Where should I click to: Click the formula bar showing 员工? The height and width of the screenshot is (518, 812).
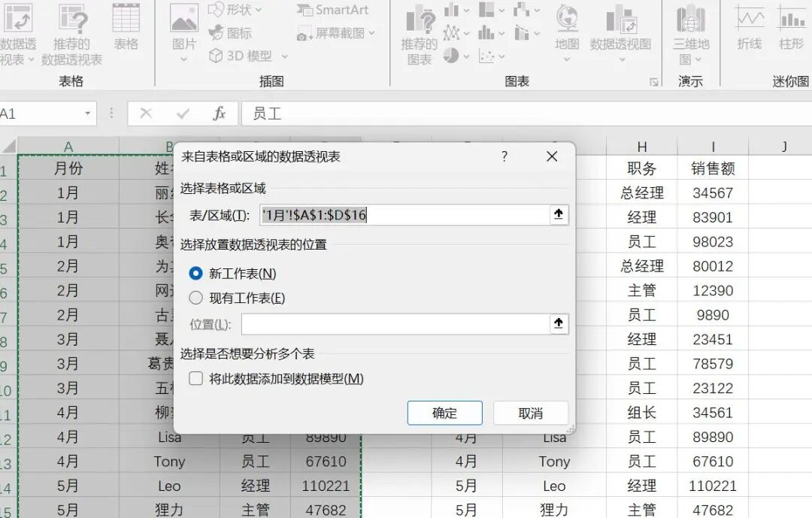(x=526, y=114)
